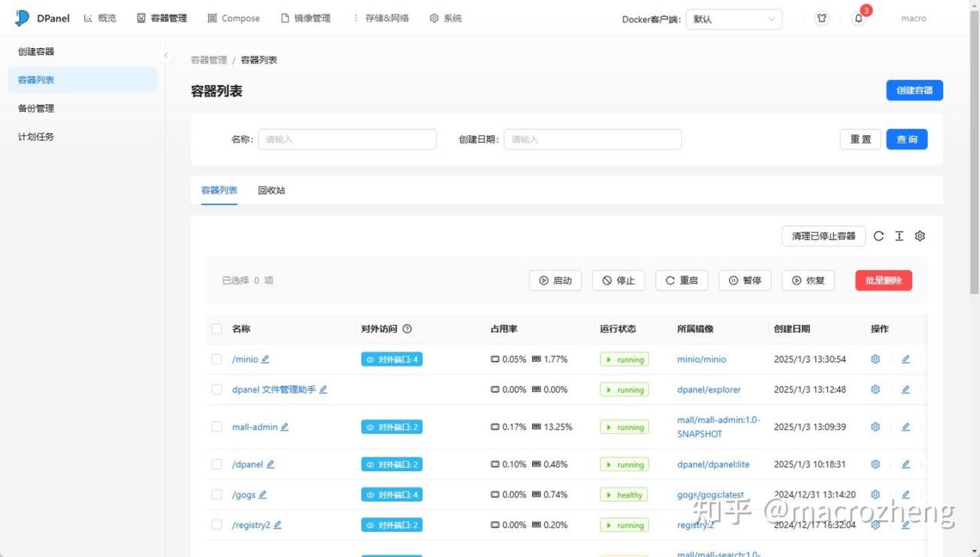Check the /gogs row checkbox

(x=217, y=495)
